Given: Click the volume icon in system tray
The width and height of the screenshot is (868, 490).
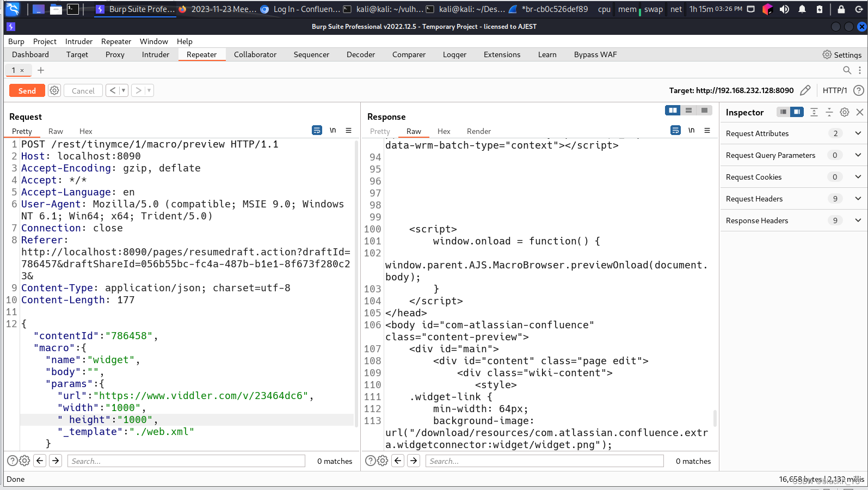Looking at the screenshot, I should 784,9.
